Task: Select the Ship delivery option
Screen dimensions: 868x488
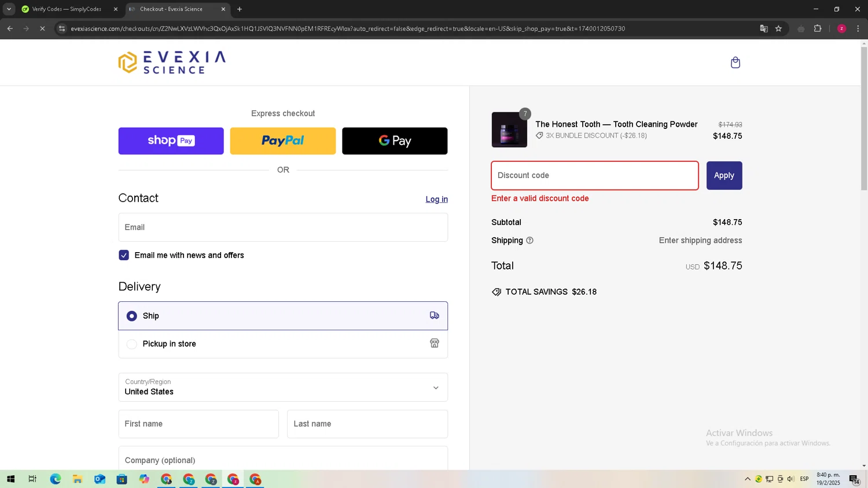Action: (x=283, y=316)
